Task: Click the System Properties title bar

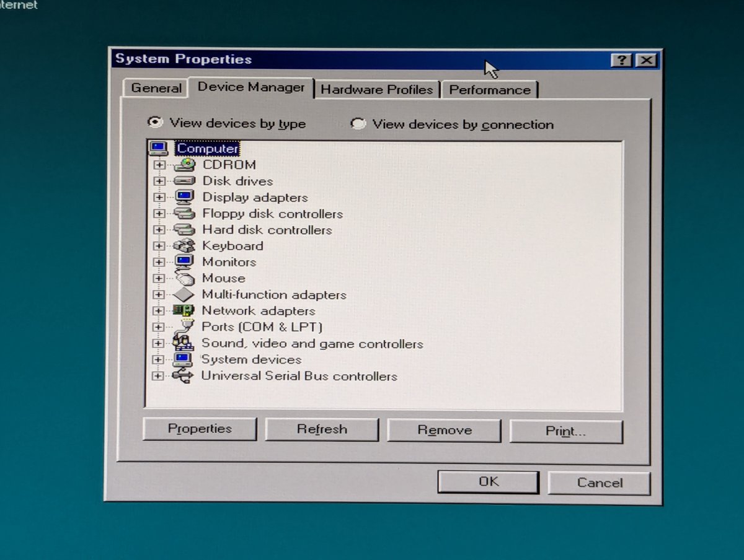Action: point(384,59)
